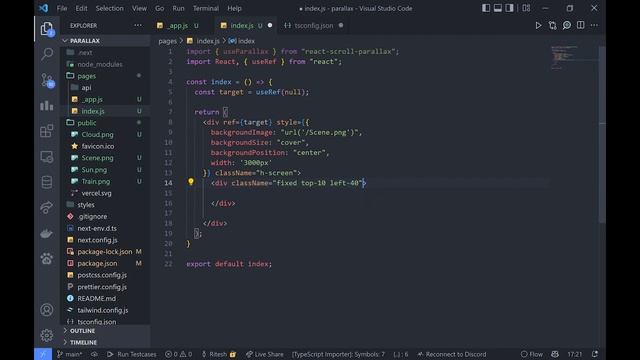Click the lightbulb code action on line 14
640x360 pixels.
pyautogui.click(x=191, y=182)
